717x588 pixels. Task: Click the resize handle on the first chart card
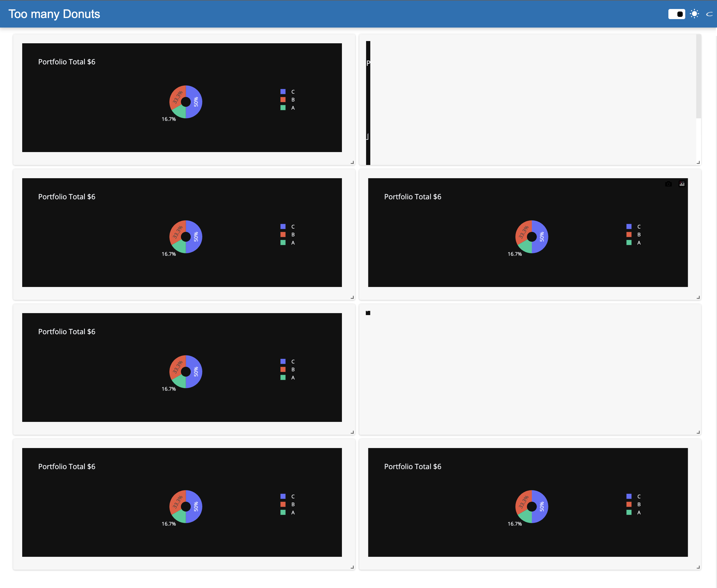pyautogui.click(x=352, y=162)
